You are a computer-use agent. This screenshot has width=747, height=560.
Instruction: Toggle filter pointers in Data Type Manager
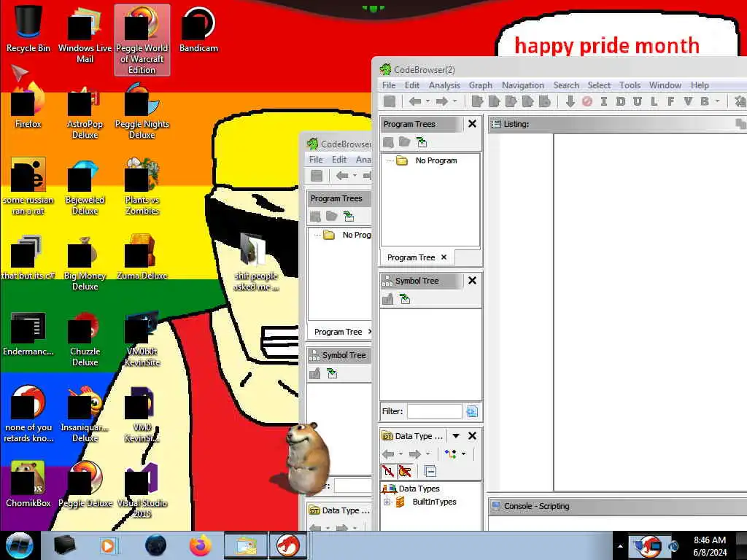coord(405,472)
